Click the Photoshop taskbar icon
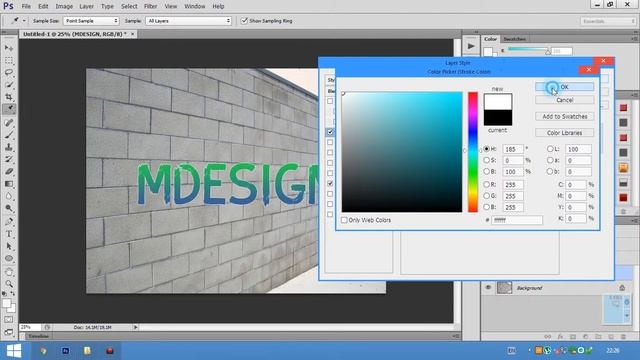The image size is (640, 360). (65, 351)
